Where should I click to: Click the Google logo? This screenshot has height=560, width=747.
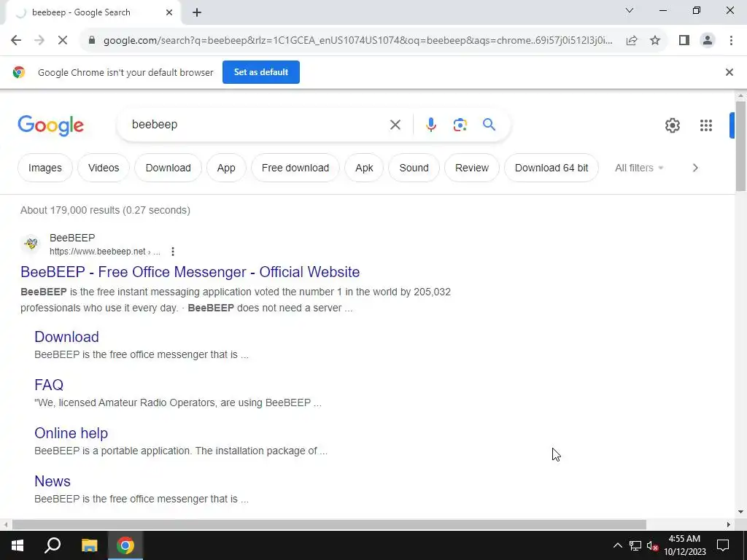(50, 125)
